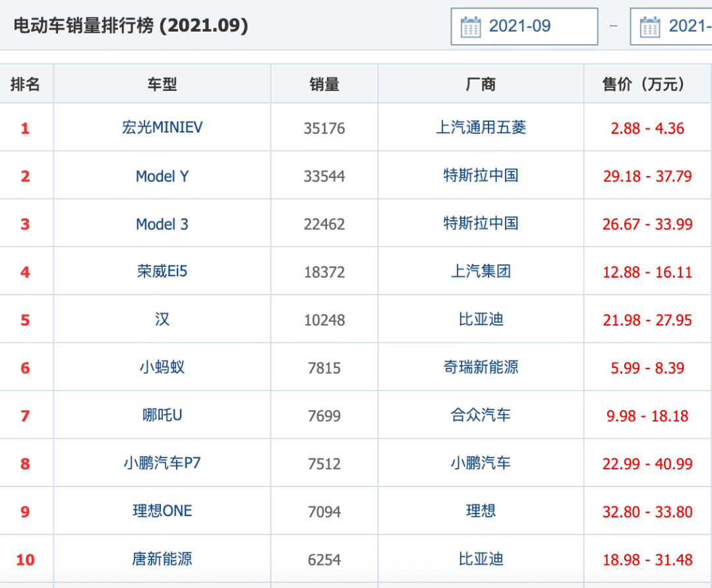Open the 合众汽车 manufacturer link
712x588 pixels.
coord(481,415)
